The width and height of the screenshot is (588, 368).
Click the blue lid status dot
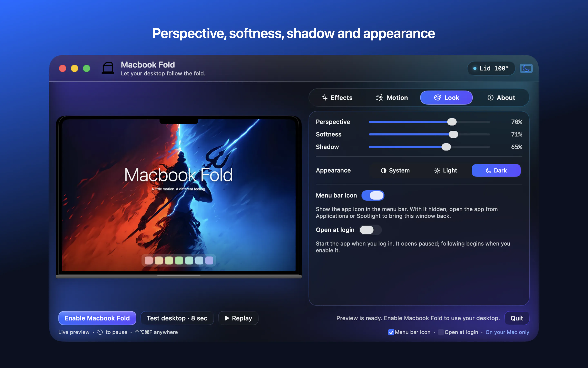[474, 68]
